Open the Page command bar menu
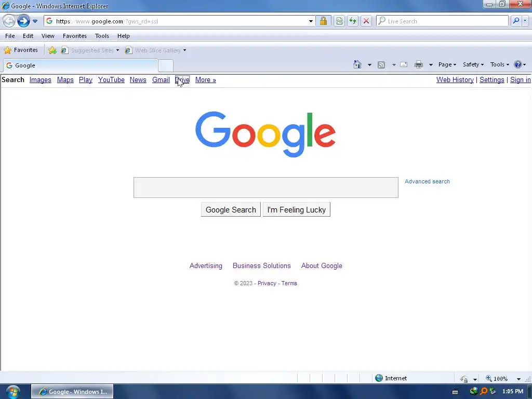The width and height of the screenshot is (532, 399). (447, 64)
